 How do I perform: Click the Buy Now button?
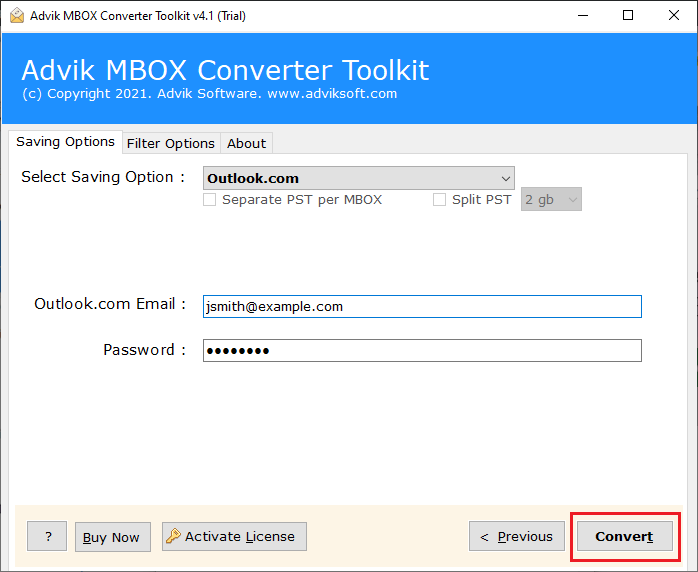point(113,537)
